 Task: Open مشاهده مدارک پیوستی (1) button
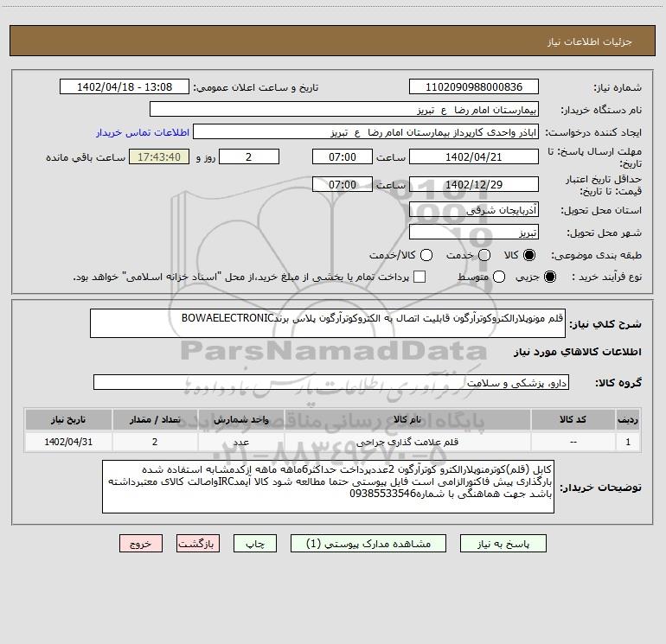(x=368, y=544)
